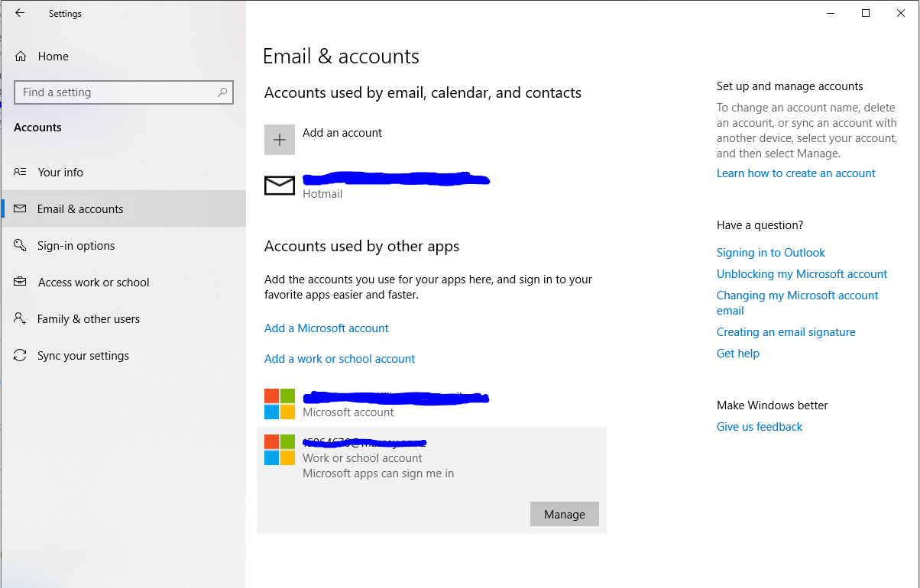Viewport: 920px width, 588px height.
Task: Click the Sign-in options key icon
Action: tap(21, 245)
